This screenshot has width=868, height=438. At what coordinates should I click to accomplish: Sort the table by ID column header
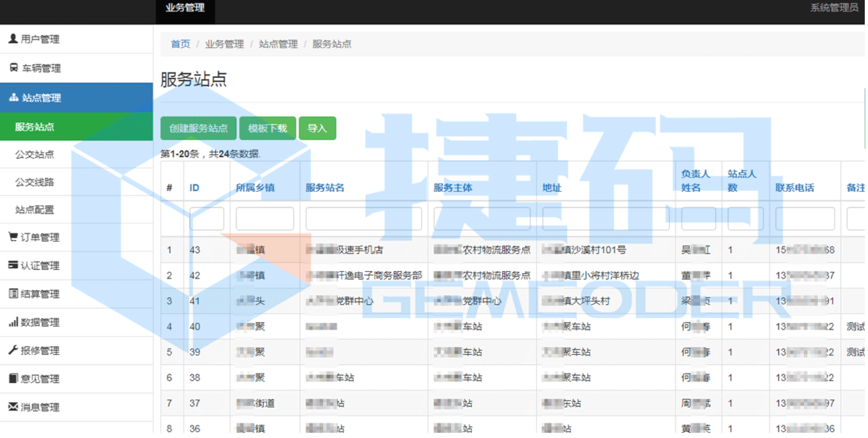194,188
